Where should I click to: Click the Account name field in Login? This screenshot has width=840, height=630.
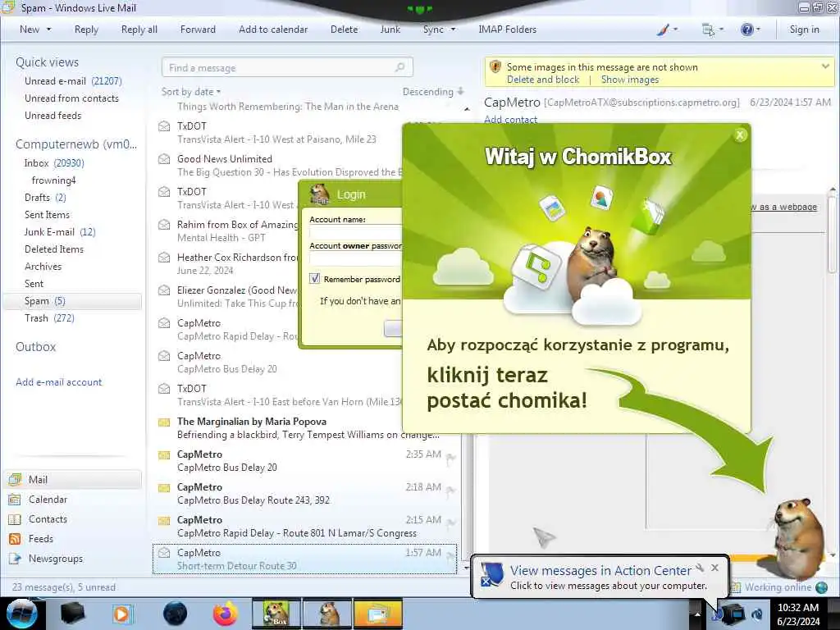[x=356, y=232]
